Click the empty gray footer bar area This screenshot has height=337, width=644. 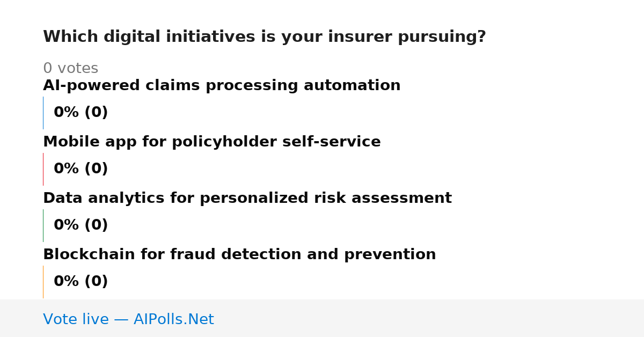point(429,318)
